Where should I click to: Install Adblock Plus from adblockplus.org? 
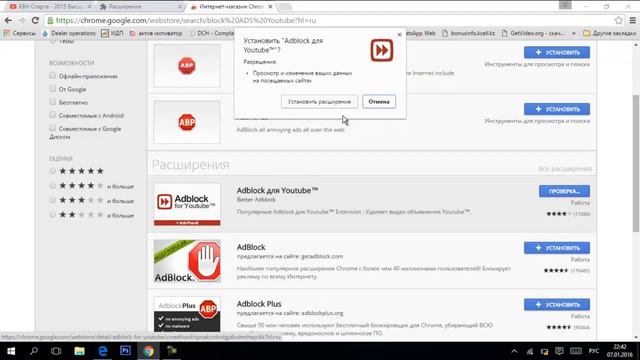[x=557, y=304]
